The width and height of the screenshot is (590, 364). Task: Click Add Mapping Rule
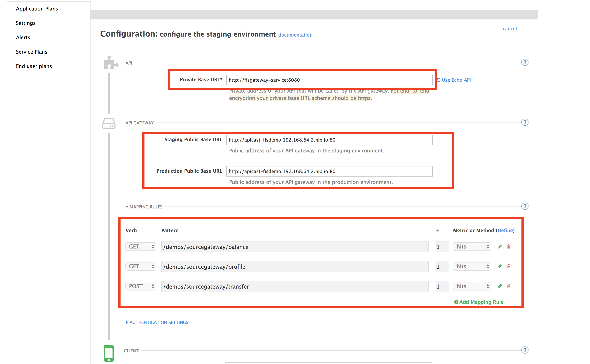pyautogui.click(x=479, y=302)
